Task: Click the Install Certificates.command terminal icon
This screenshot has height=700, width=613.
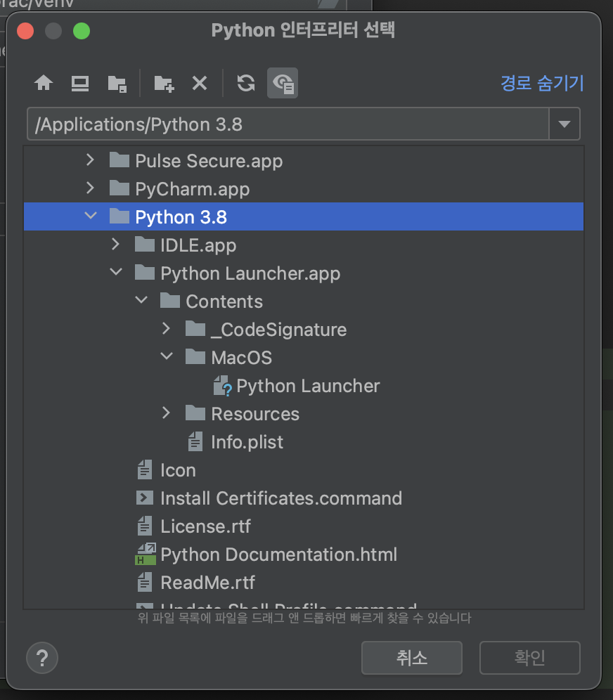Action: 145,498
